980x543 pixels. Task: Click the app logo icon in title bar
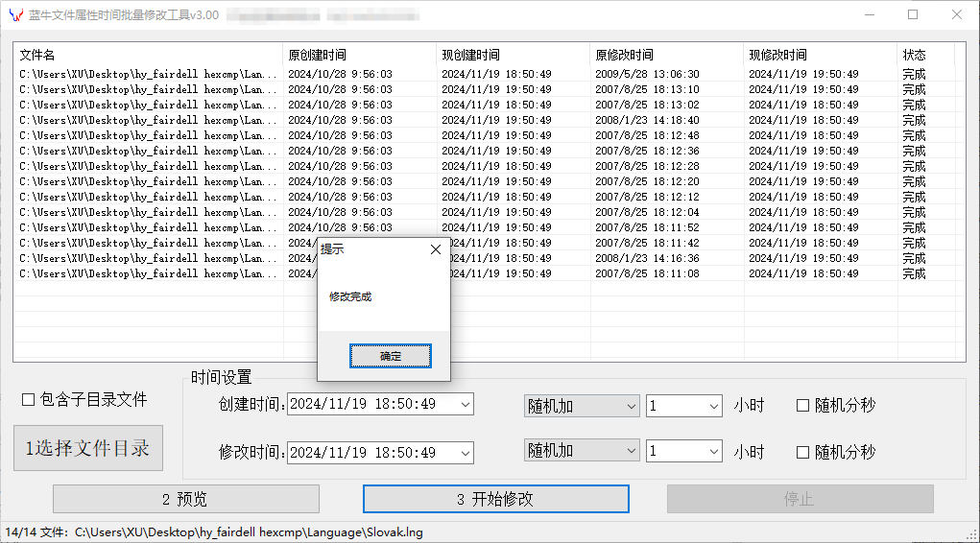[16, 14]
